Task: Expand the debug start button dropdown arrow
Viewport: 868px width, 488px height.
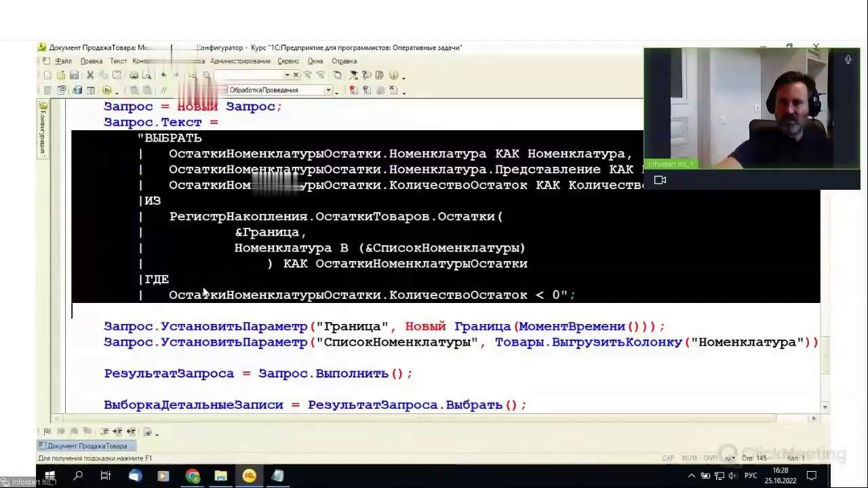Action: pos(117,91)
